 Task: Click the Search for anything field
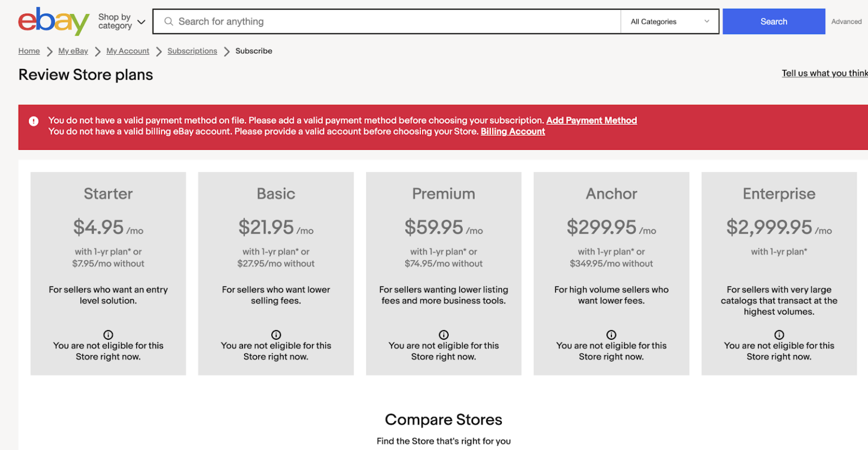tap(339, 21)
